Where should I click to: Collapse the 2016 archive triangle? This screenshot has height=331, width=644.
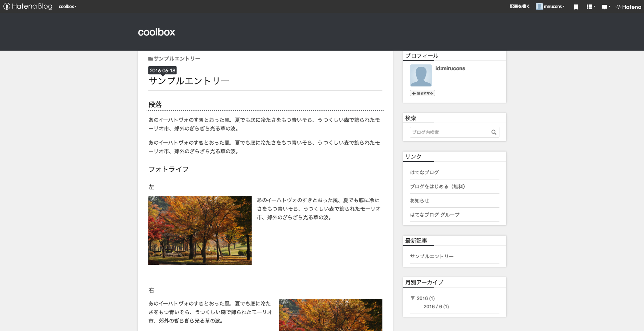413,298
